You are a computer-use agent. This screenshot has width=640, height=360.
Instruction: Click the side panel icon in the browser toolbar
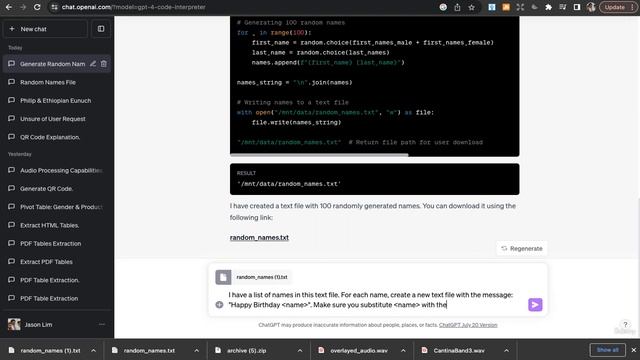tap(577, 7)
